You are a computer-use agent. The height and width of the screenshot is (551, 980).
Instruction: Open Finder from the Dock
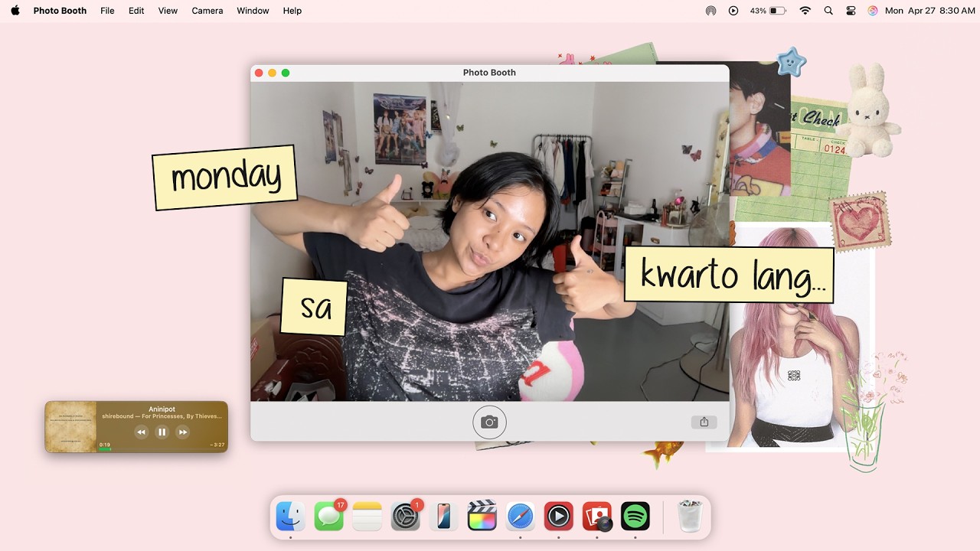tap(291, 517)
